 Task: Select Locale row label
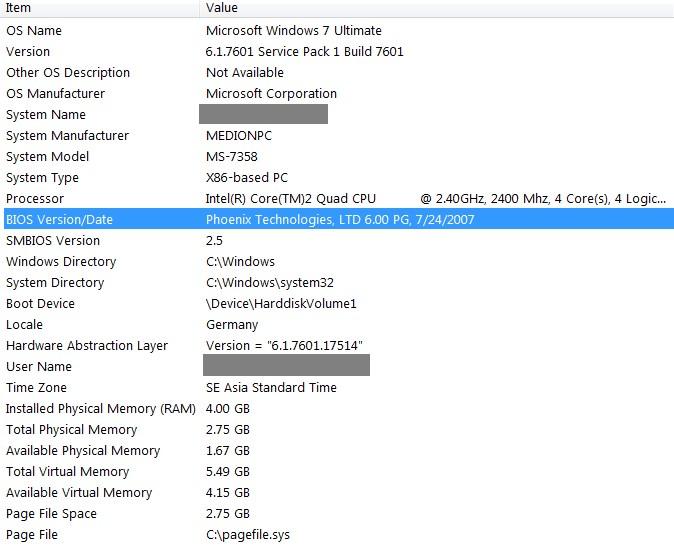25,325
